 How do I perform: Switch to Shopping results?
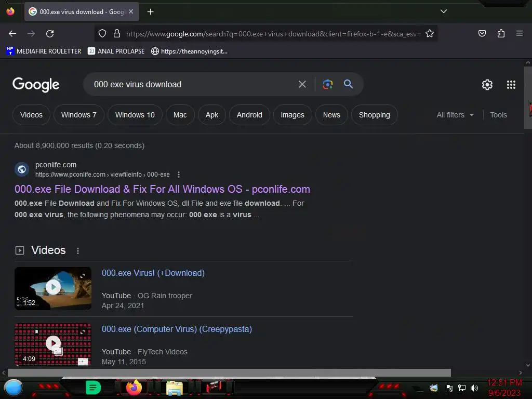click(x=374, y=115)
